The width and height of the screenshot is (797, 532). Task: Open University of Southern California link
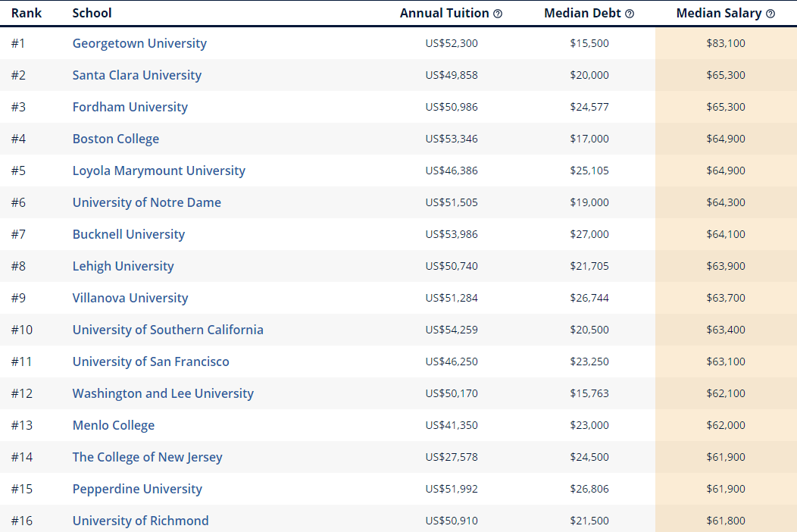168,330
